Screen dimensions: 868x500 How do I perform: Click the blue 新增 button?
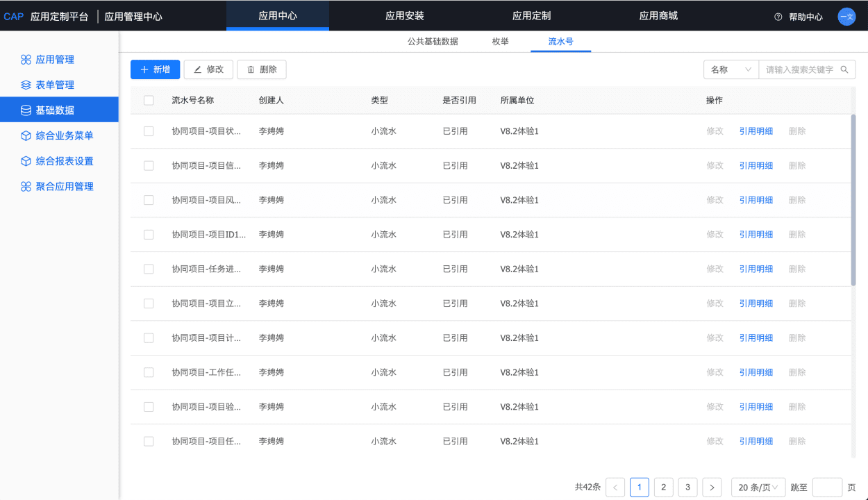[x=156, y=69]
